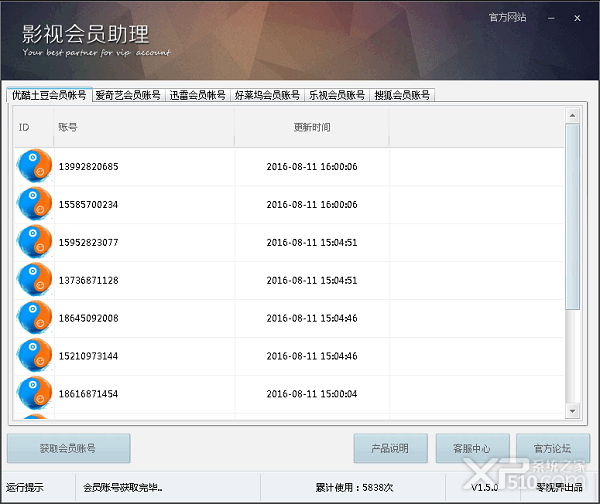Minimize the 影视会员助理 window
Image resolution: width=600 pixels, height=504 pixels.
pyautogui.click(x=551, y=18)
